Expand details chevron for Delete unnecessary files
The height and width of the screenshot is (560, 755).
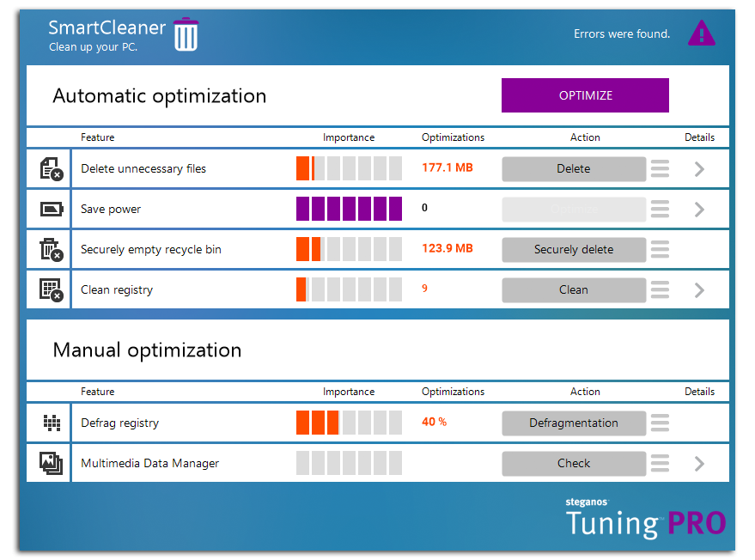point(700,169)
